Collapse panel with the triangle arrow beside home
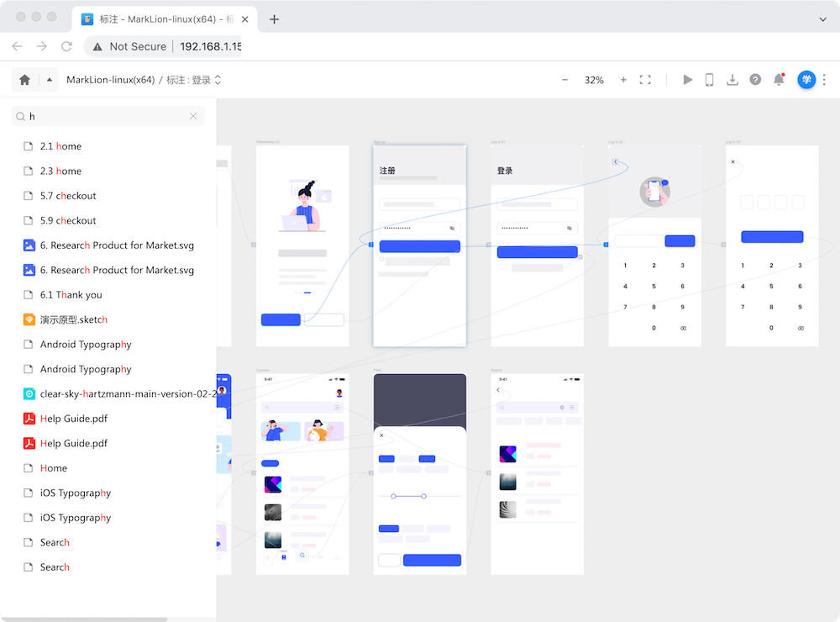 point(49,80)
